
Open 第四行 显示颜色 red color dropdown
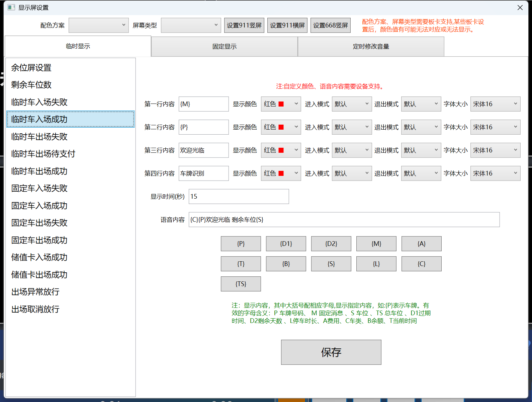pyautogui.click(x=281, y=173)
